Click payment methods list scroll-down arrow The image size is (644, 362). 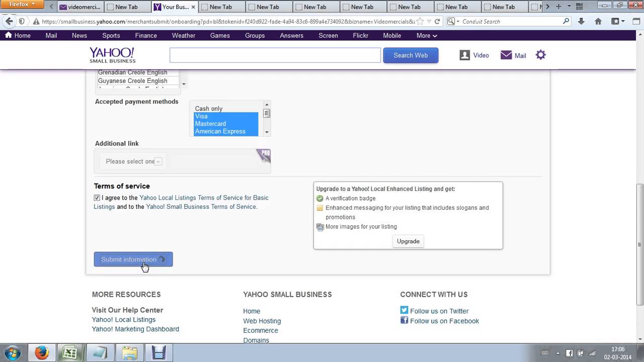point(267,132)
